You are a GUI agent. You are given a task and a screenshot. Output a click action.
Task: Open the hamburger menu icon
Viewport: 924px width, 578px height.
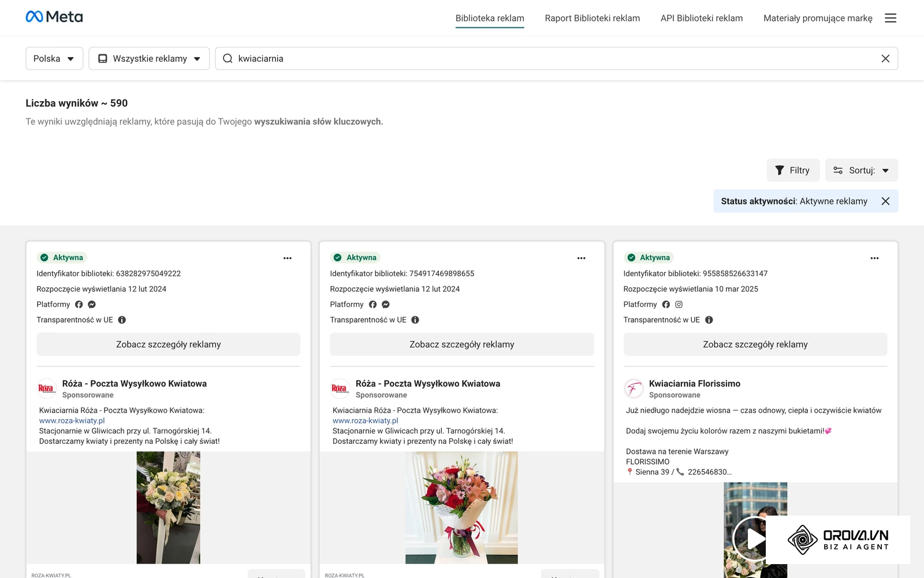[891, 18]
